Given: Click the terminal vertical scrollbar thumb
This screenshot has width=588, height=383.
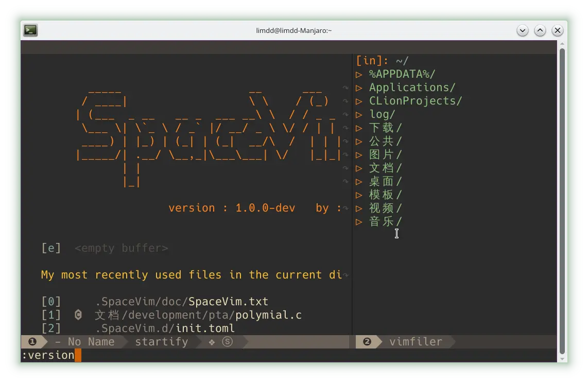Looking at the screenshot, I should tap(562, 201).
